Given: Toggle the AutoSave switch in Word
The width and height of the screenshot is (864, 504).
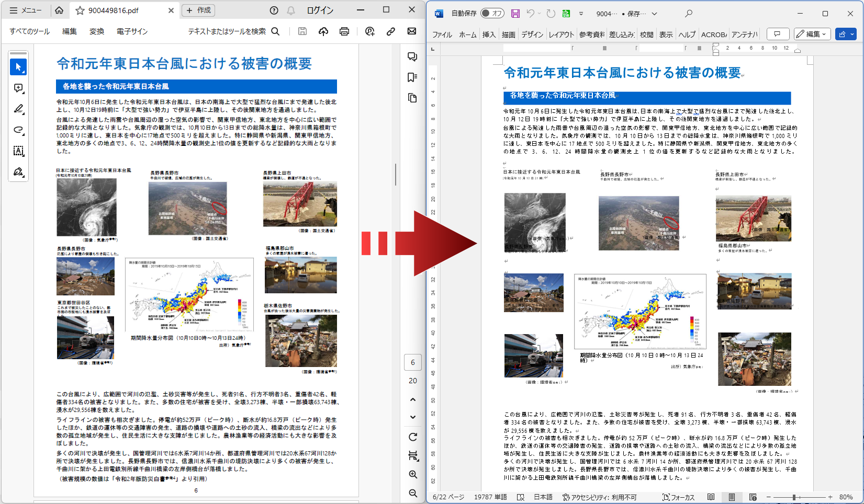Looking at the screenshot, I should (x=492, y=14).
